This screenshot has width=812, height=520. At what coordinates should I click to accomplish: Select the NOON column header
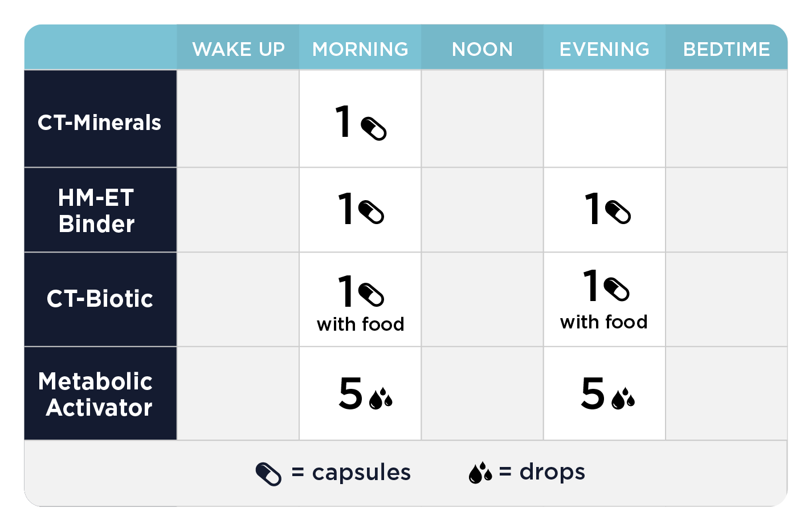coord(482,50)
